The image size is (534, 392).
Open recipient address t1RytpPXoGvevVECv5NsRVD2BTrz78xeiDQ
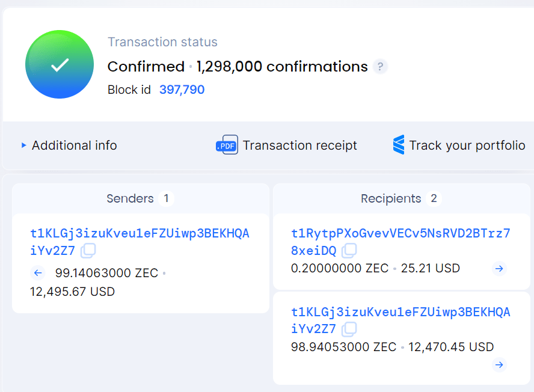click(x=400, y=233)
